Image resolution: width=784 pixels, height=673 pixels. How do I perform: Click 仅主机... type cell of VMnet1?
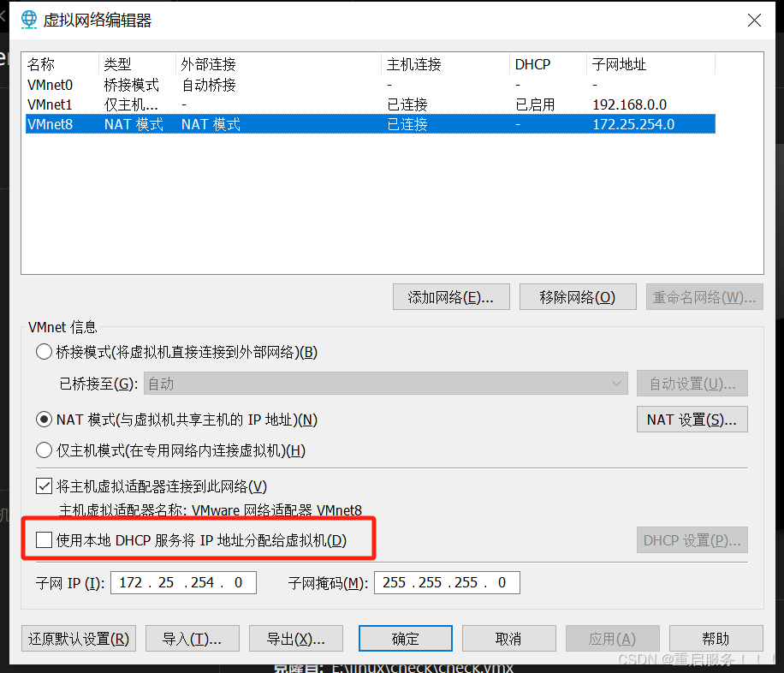[x=131, y=104]
